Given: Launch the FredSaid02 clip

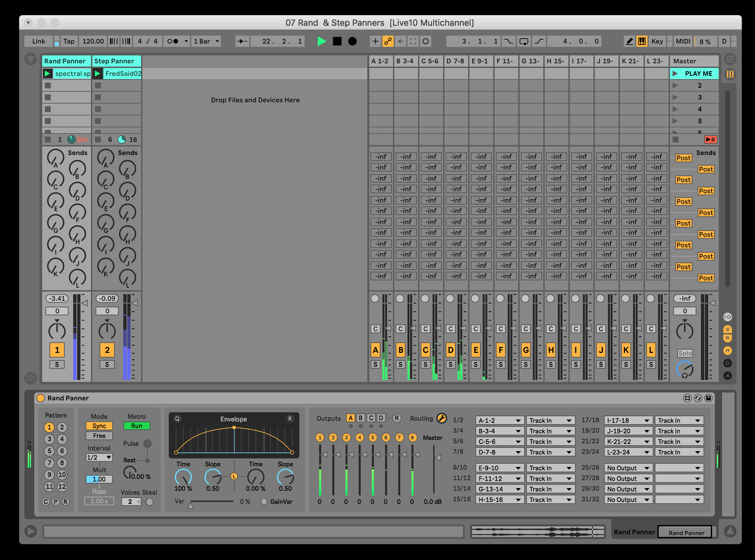Looking at the screenshot, I should [x=98, y=74].
